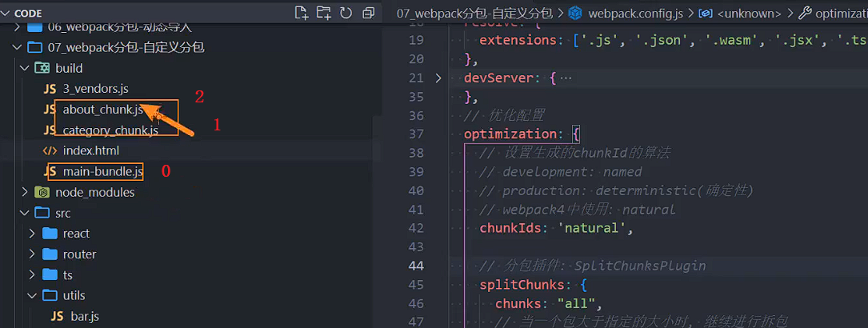The image size is (868, 328).
Task: Click line number 44 in the editor gutter
Action: tap(415, 266)
